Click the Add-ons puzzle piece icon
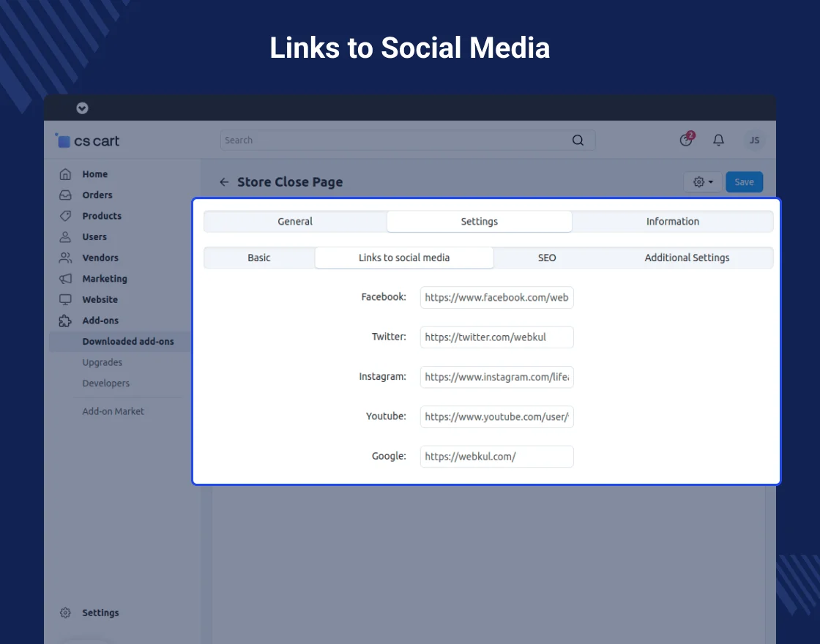This screenshot has width=820, height=644. [66, 321]
